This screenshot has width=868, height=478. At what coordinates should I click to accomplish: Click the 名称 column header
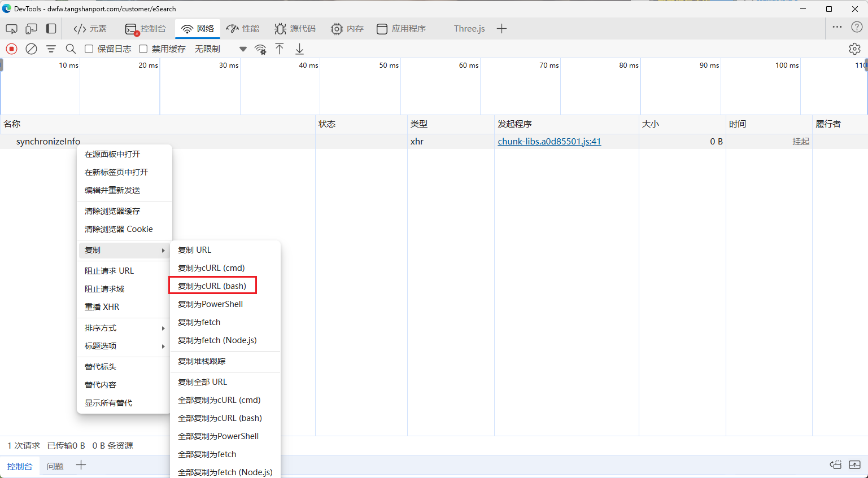12,124
